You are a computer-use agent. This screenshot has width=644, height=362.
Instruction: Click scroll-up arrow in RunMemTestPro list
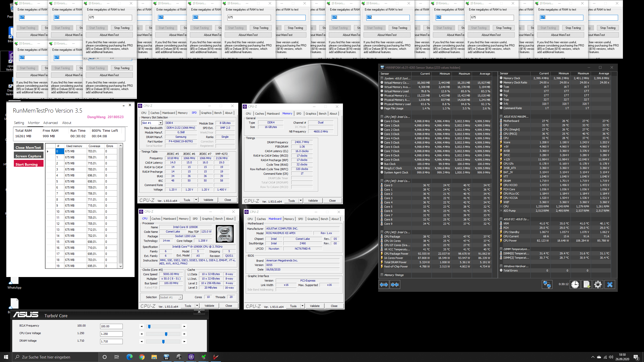point(120,146)
